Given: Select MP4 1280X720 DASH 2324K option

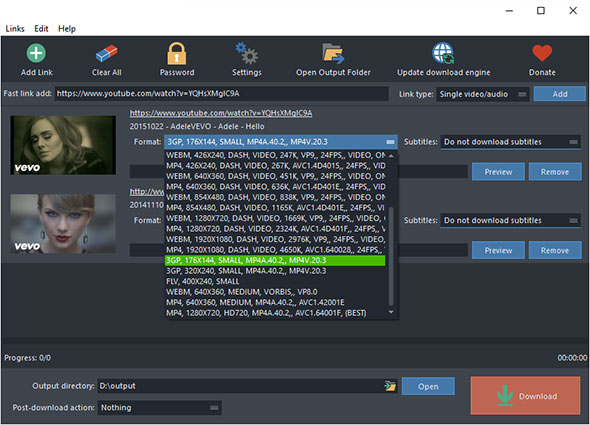Looking at the screenshot, I should (275, 229).
